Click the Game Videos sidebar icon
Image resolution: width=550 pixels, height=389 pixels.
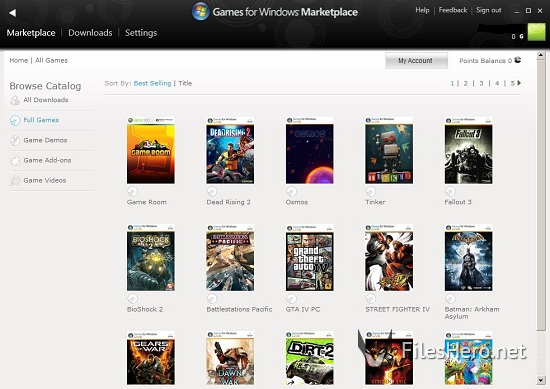(15, 181)
